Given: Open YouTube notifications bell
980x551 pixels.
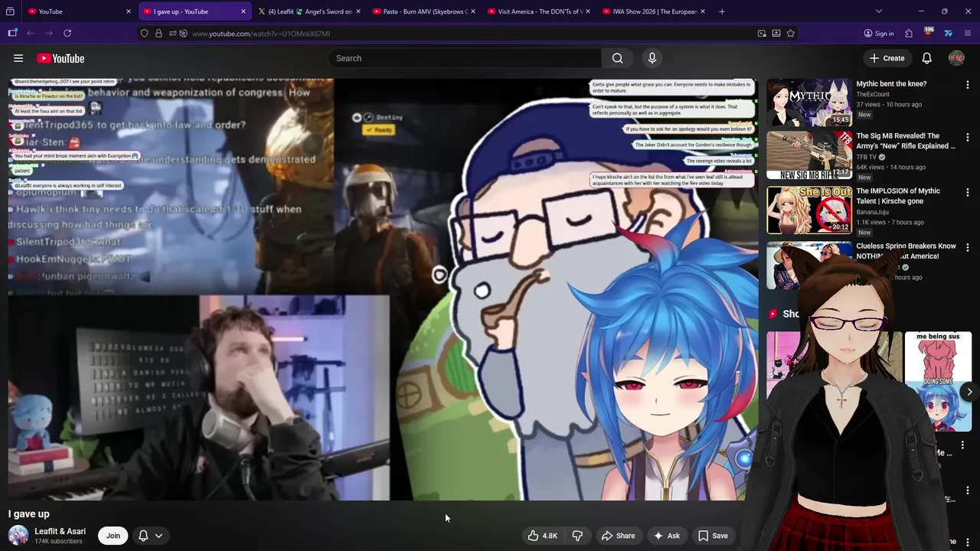Looking at the screenshot, I should tap(926, 58).
